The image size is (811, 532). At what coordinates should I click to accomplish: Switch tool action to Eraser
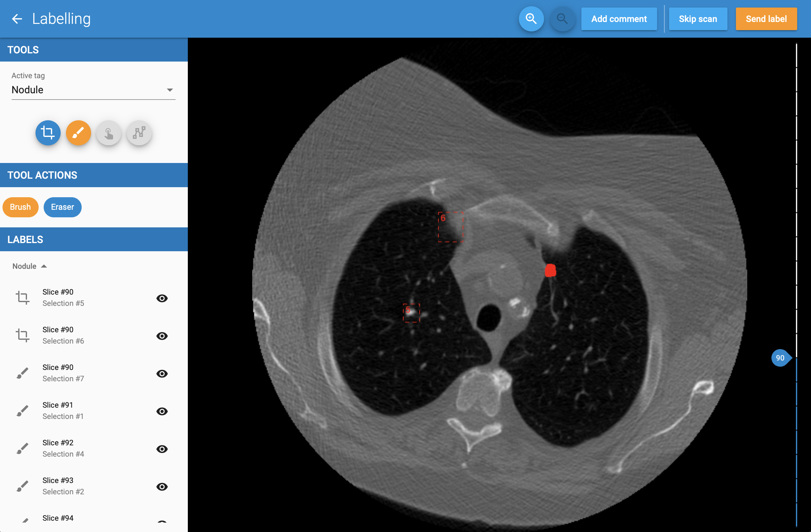63,207
